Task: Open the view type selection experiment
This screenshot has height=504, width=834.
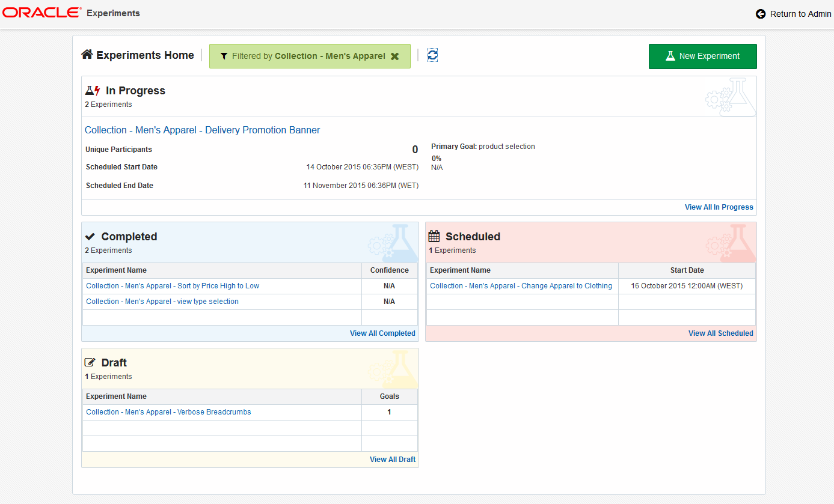Action: 162,302
